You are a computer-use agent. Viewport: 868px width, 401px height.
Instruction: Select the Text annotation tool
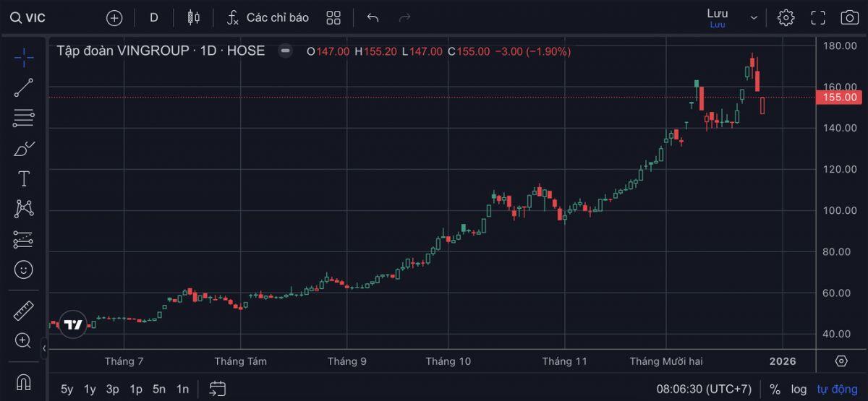[24, 179]
